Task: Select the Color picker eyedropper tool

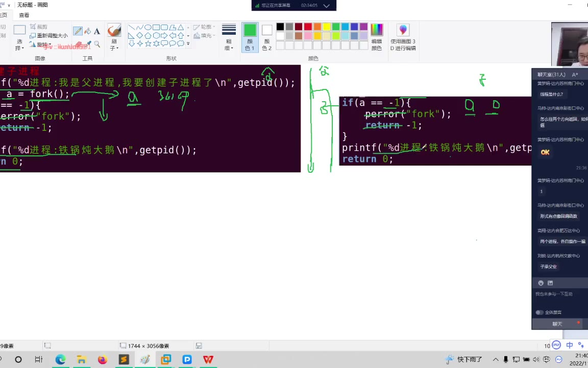Action: click(x=87, y=44)
